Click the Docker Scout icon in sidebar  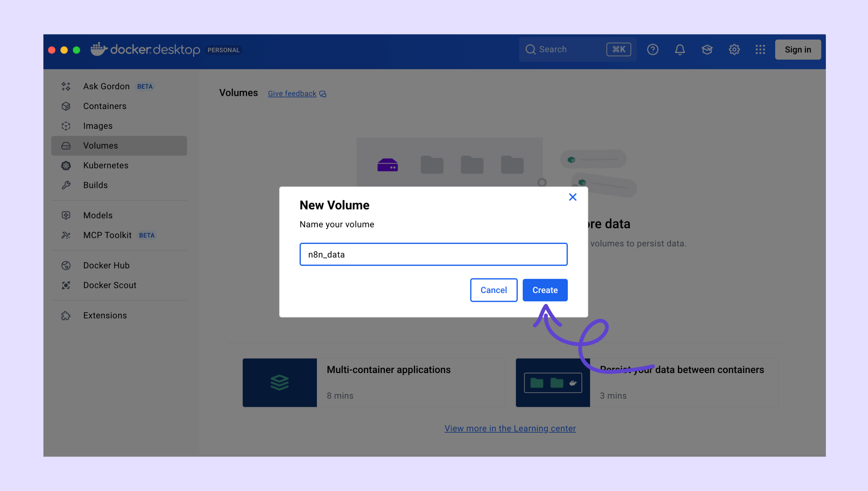coord(66,285)
